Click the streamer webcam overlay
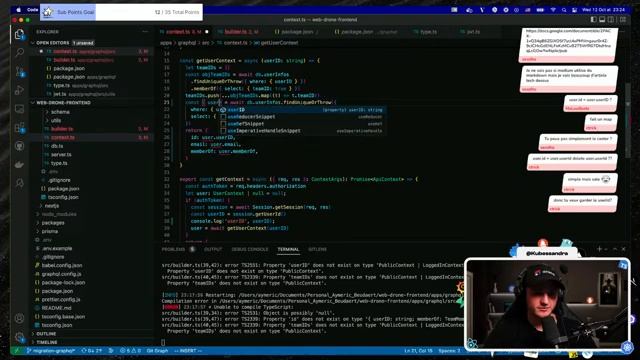This screenshot has height=360, width=640. pyautogui.click(x=547, y=304)
